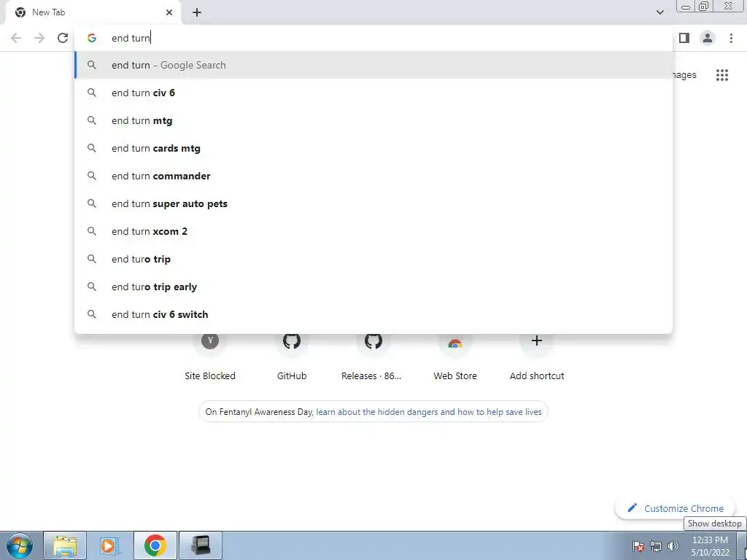Open the volume speaker tray icon
Screen dimensions: 747x560
click(673, 546)
